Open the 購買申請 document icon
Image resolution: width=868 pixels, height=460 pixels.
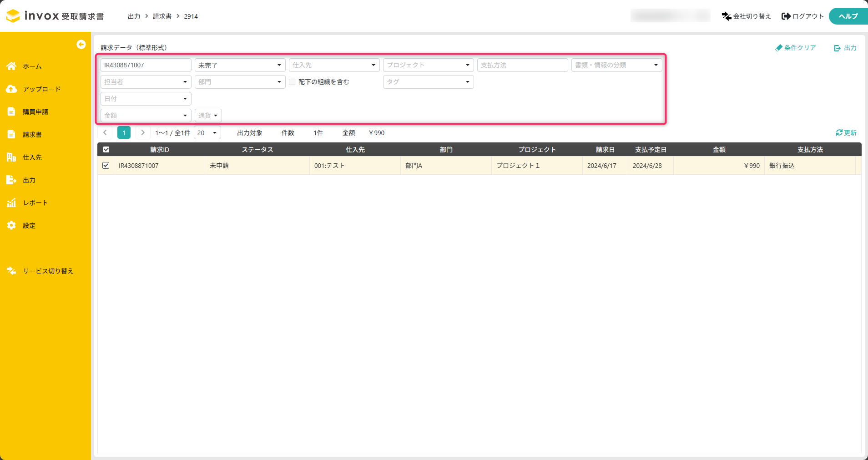click(11, 111)
